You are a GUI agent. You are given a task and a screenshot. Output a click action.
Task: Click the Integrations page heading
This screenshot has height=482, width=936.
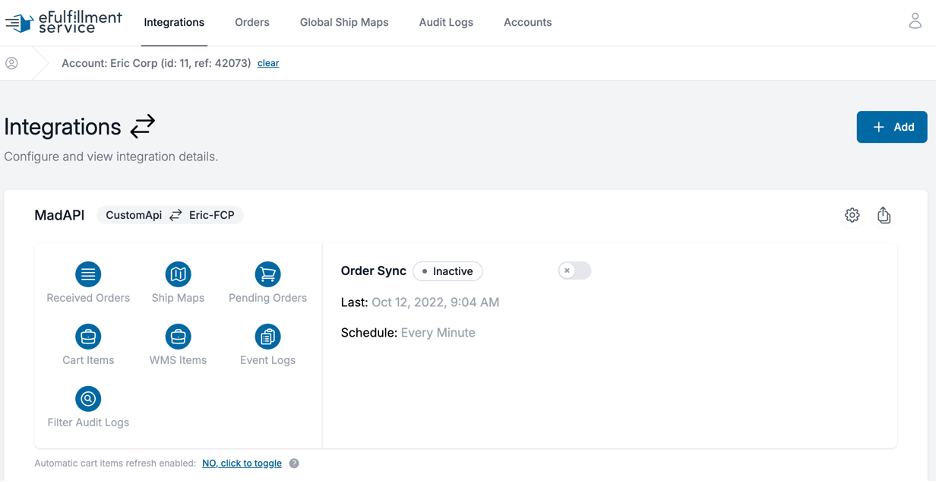pyautogui.click(x=63, y=127)
